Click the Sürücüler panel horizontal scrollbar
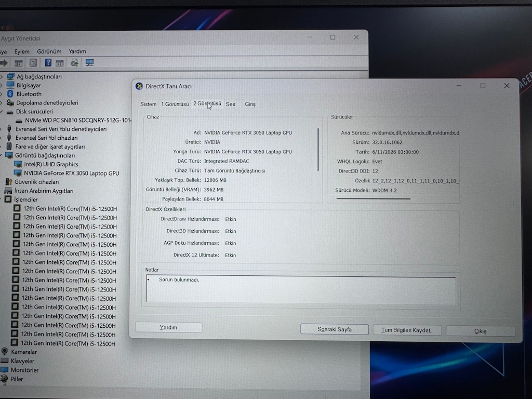This screenshot has height=399, width=532. 373,198
